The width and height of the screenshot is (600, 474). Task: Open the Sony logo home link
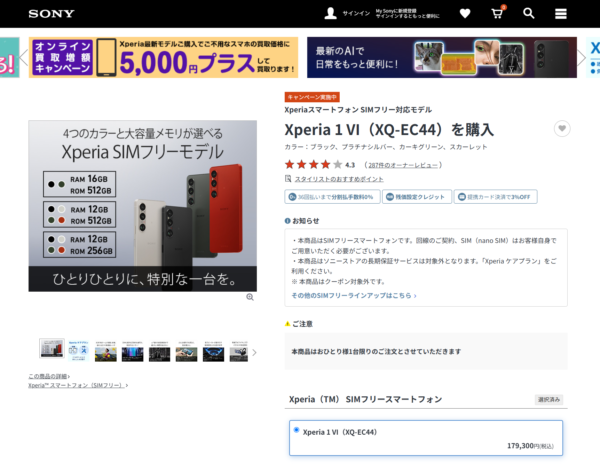pyautogui.click(x=51, y=14)
